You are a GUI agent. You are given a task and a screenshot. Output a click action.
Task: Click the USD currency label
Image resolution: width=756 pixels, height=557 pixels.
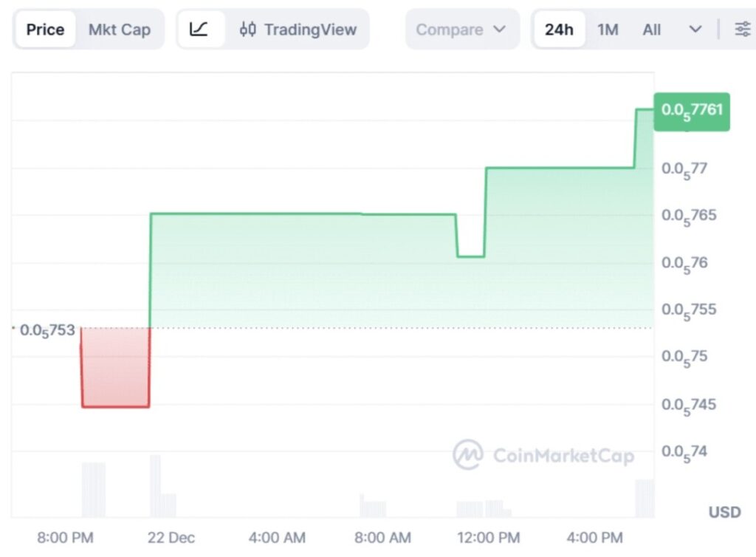[724, 512]
